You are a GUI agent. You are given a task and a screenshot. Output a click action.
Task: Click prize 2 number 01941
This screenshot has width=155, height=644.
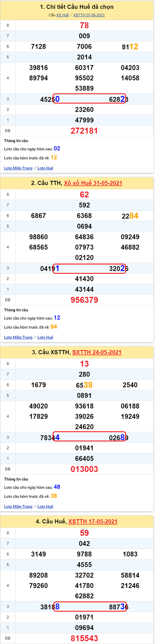[84, 448]
